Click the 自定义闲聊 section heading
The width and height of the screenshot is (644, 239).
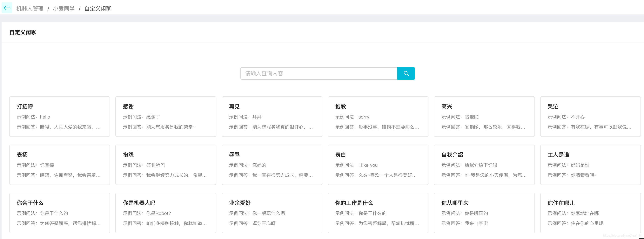23,32
